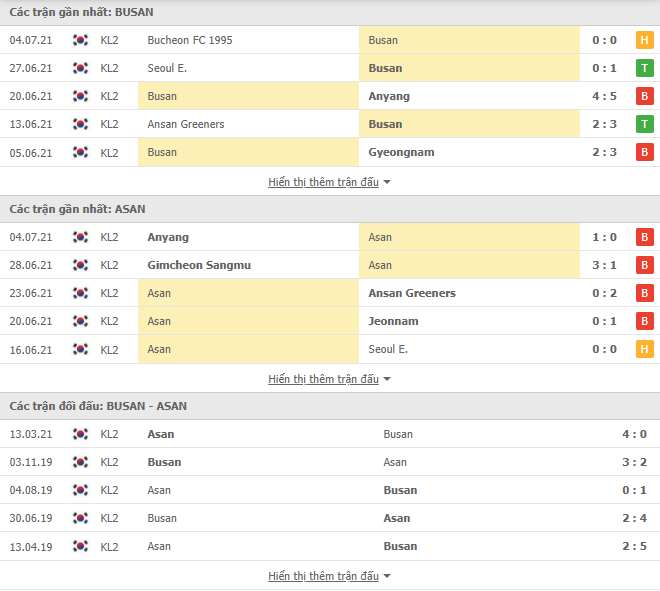The height and width of the screenshot is (591, 660).
Task: Click the orange H badge for Bucheon FC 1995 match
Action: pyautogui.click(x=644, y=40)
